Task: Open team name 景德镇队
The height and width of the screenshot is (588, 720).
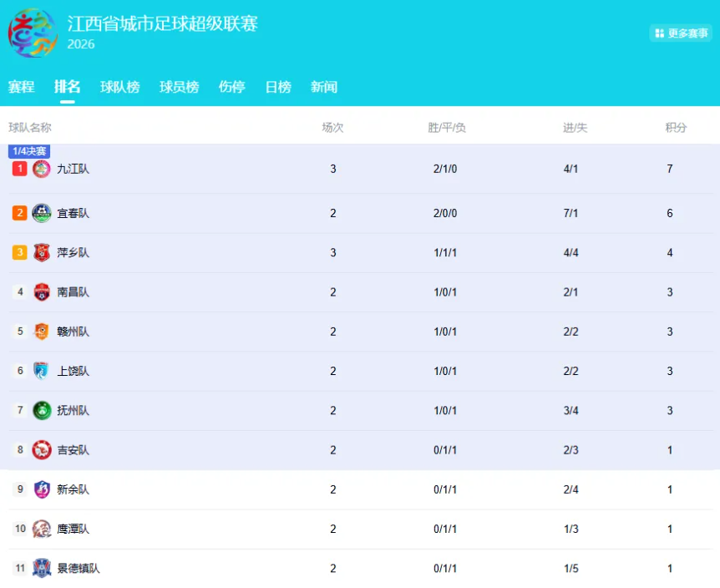Action: 78,568
